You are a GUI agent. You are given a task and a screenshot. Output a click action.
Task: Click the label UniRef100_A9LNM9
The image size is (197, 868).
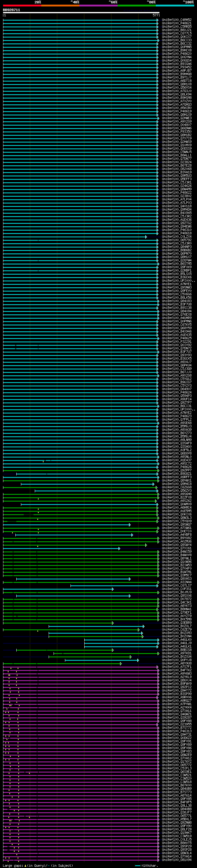click(177, 440)
